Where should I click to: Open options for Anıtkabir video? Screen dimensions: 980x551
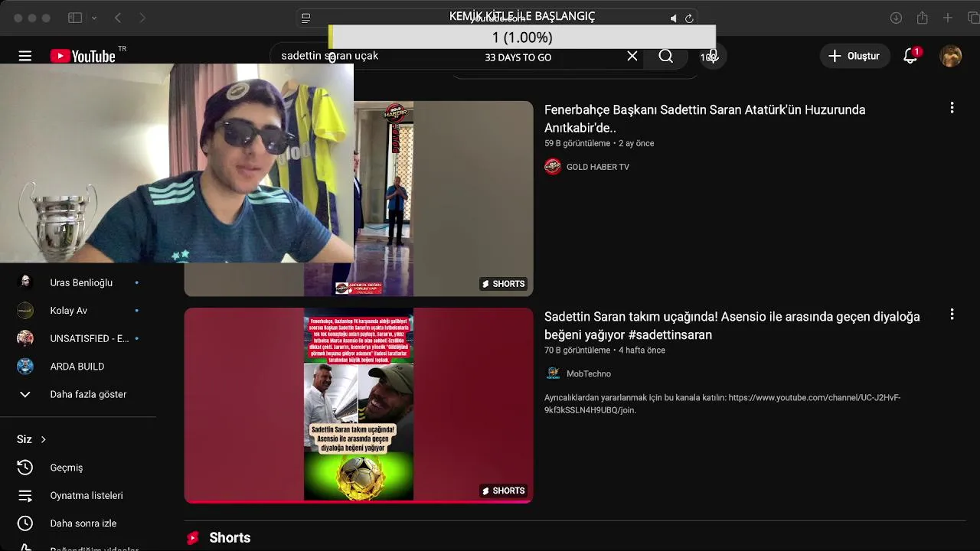(952, 108)
